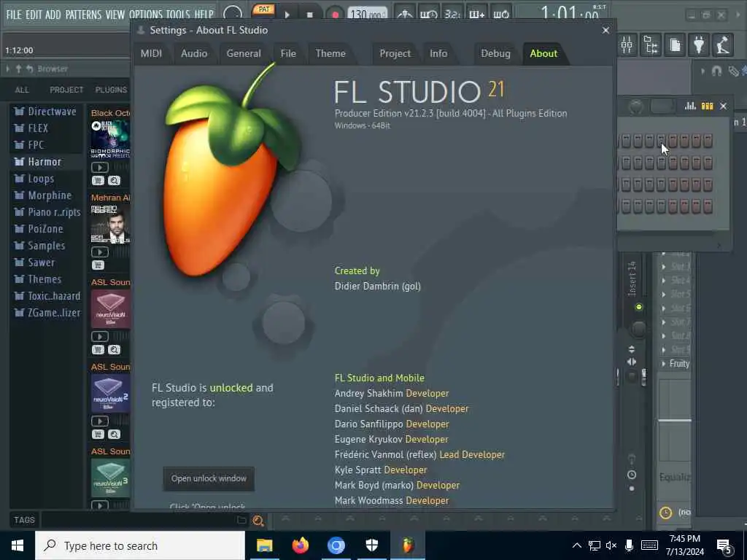Toggle the channel up-down swap arrows on Insert 14
This screenshot has width=747, height=560.
pyautogui.click(x=632, y=349)
